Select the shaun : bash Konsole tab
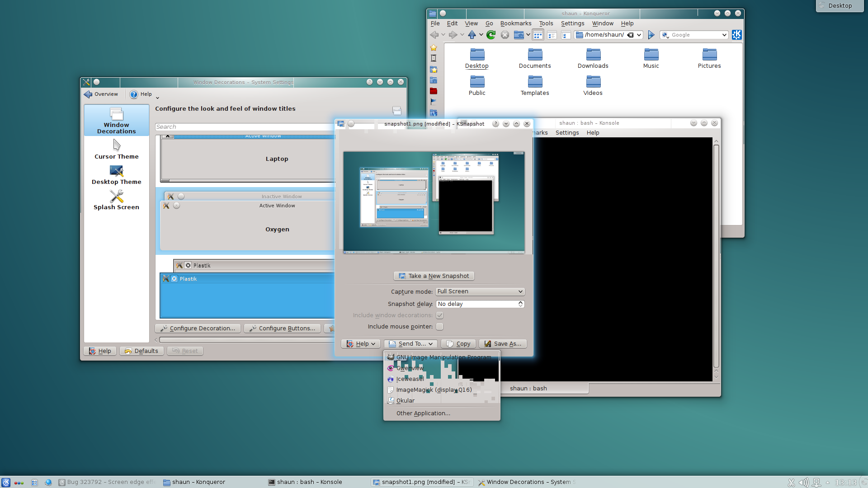 tap(528, 389)
